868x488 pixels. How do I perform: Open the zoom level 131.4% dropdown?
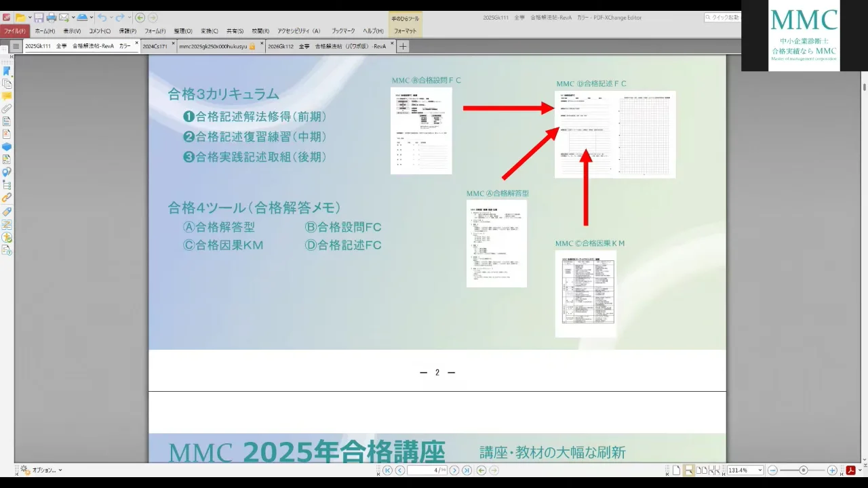[759, 470]
